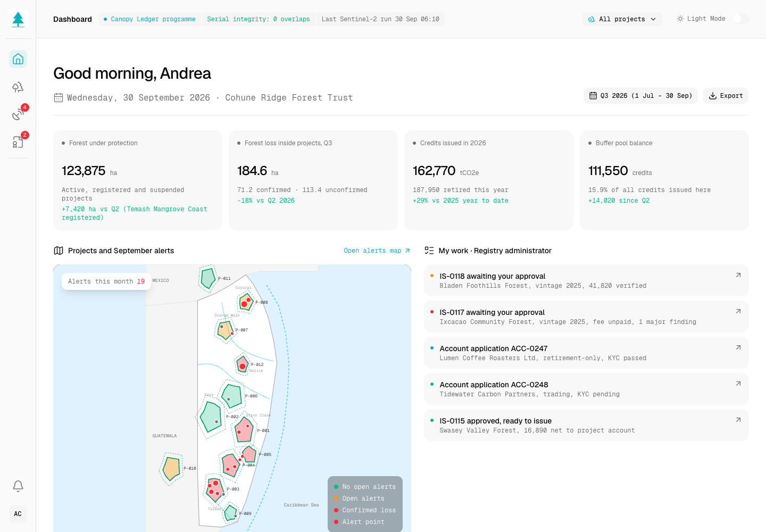Click the Alerts this month 19 badge
The height and width of the screenshot is (532, 766).
[106, 281]
